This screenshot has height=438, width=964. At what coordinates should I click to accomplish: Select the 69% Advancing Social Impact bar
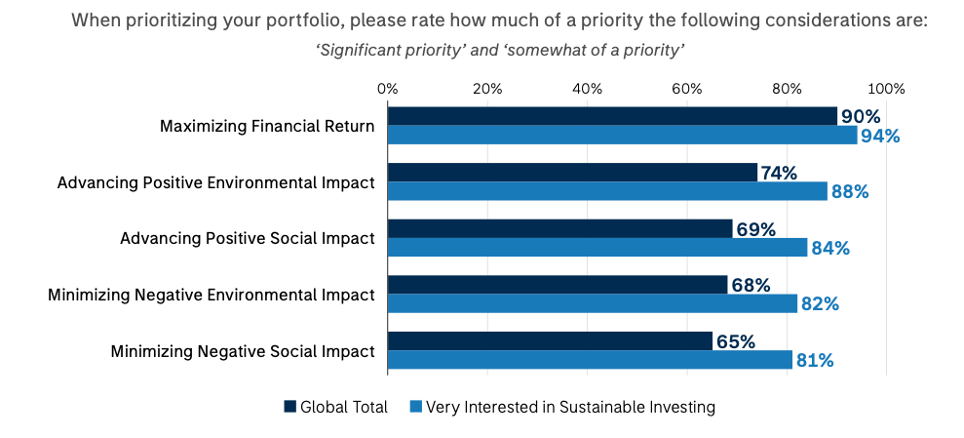[x=559, y=228]
